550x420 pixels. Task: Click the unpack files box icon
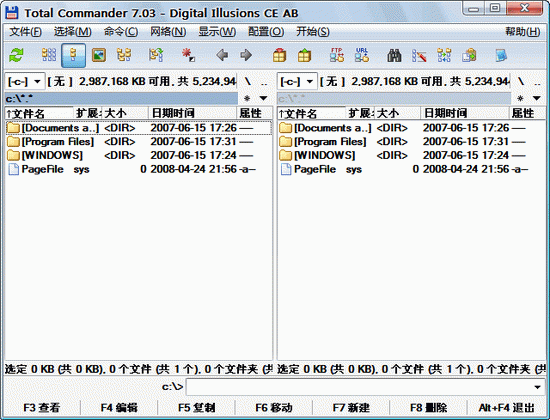(304, 55)
